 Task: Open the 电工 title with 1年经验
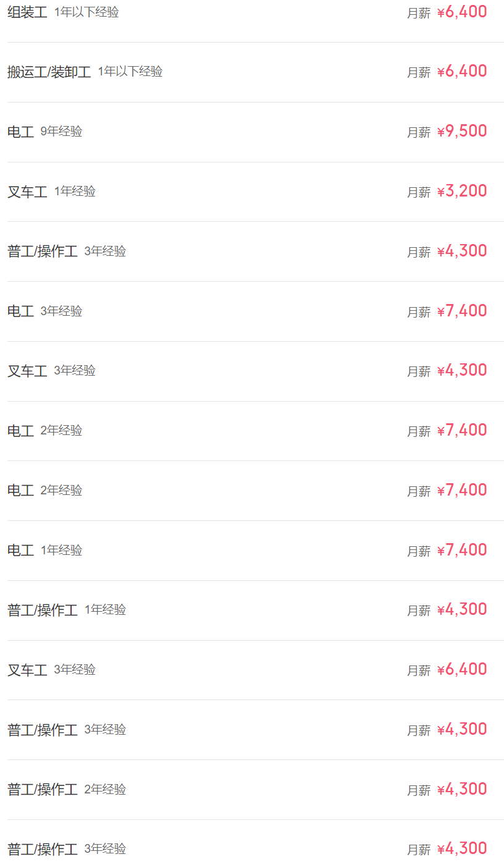(x=20, y=550)
